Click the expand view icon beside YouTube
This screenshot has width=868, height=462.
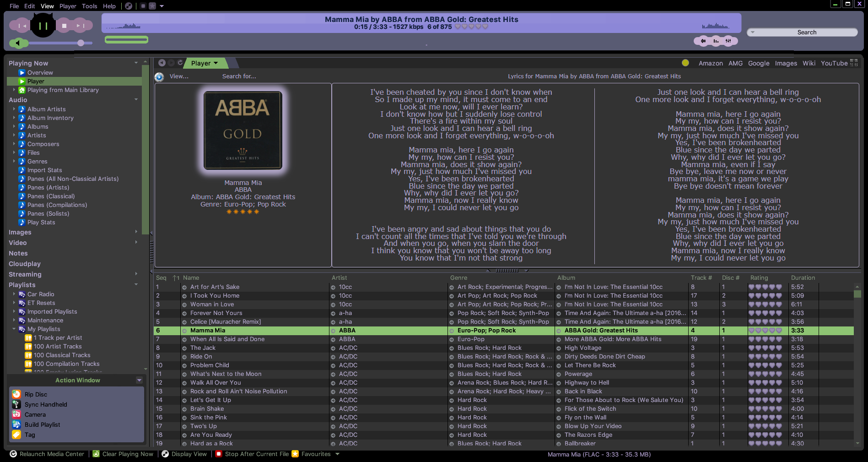click(x=854, y=63)
